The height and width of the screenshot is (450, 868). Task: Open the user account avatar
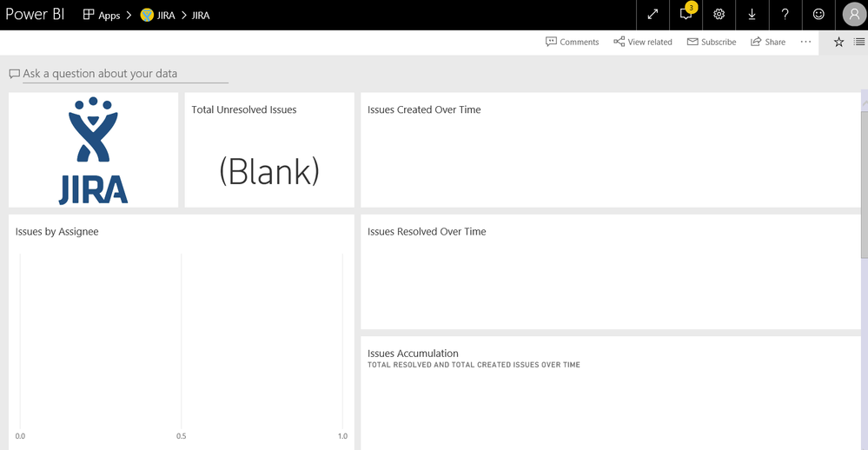point(853,15)
